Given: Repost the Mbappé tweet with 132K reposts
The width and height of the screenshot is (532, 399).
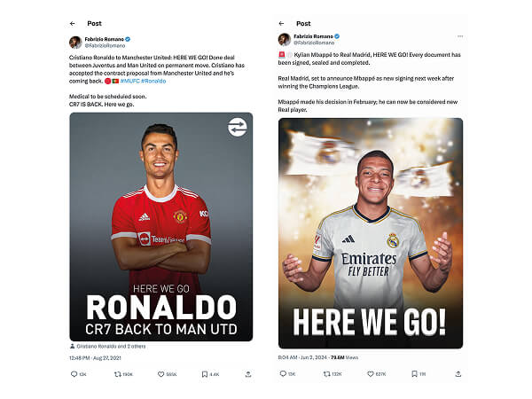Looking at the screenshot, I should [326, 374].
